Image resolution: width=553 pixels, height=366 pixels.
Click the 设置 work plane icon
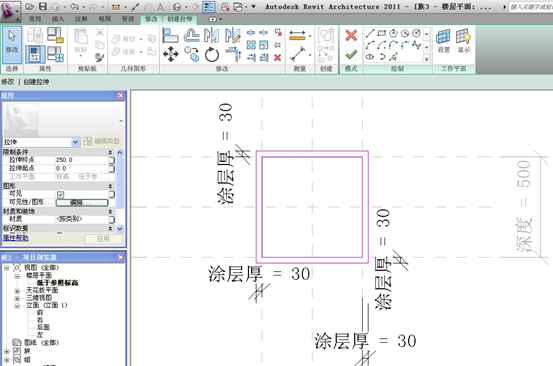[x=443, y=41]
